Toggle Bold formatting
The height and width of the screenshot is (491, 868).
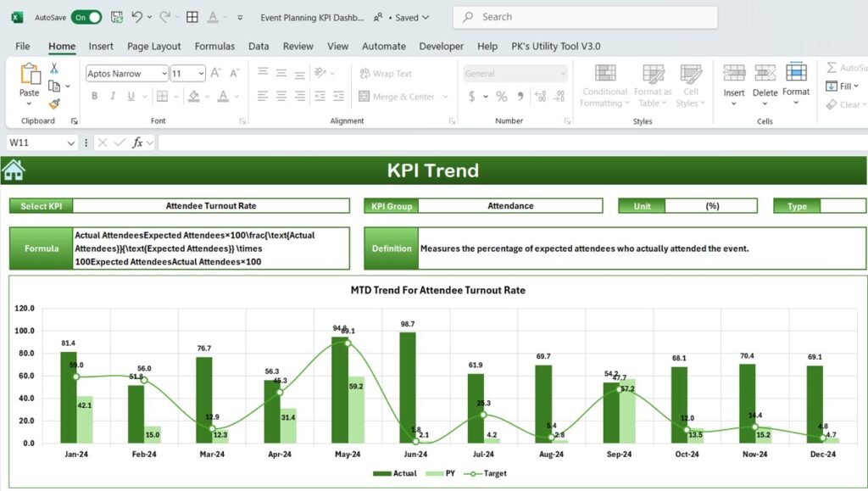pos(94,97)
